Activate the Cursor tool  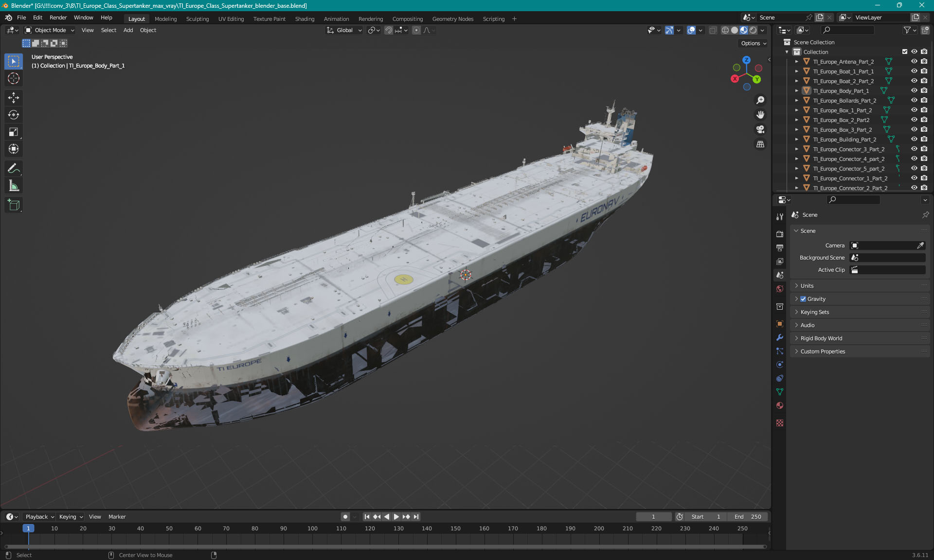[14, 78]
